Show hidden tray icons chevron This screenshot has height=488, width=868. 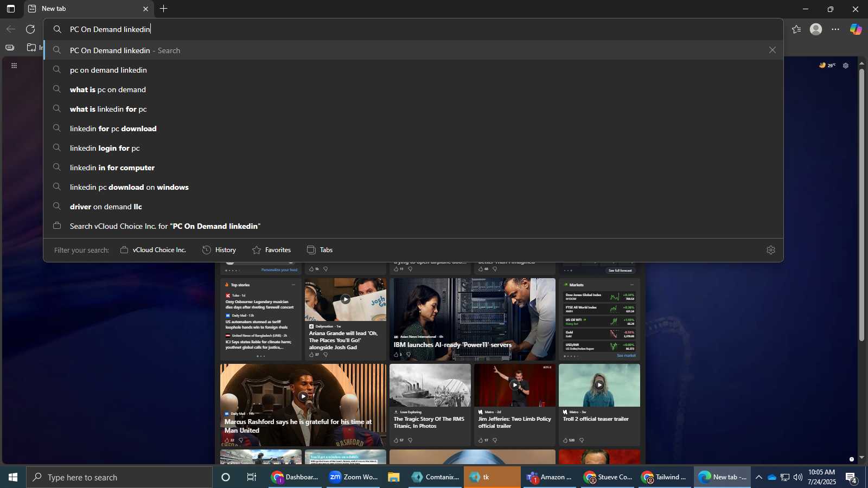tap(759, 477)
